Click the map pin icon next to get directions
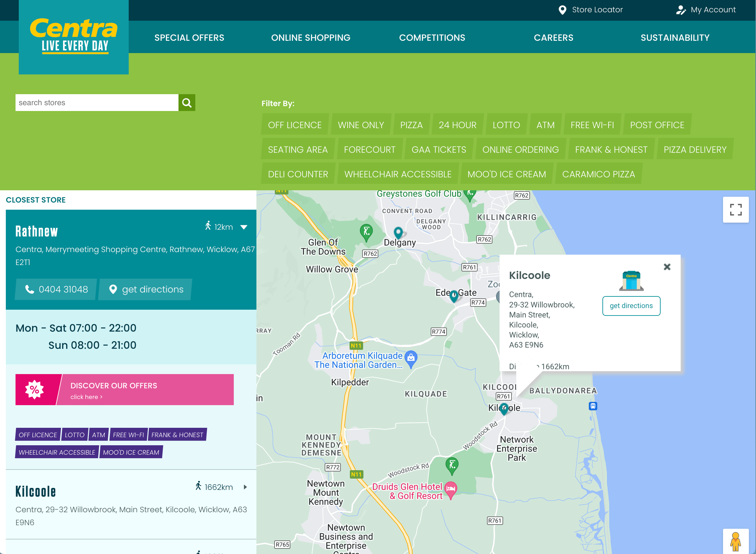Screen dimensions: 756x554 (113, 289)
